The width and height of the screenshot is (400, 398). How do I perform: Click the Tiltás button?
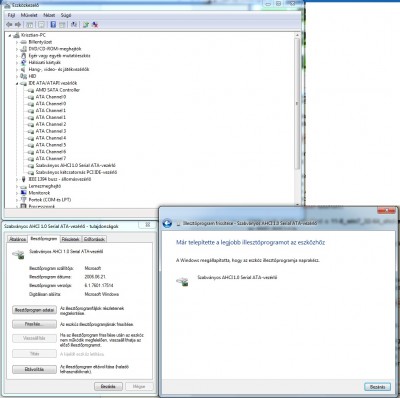point(34,354)
